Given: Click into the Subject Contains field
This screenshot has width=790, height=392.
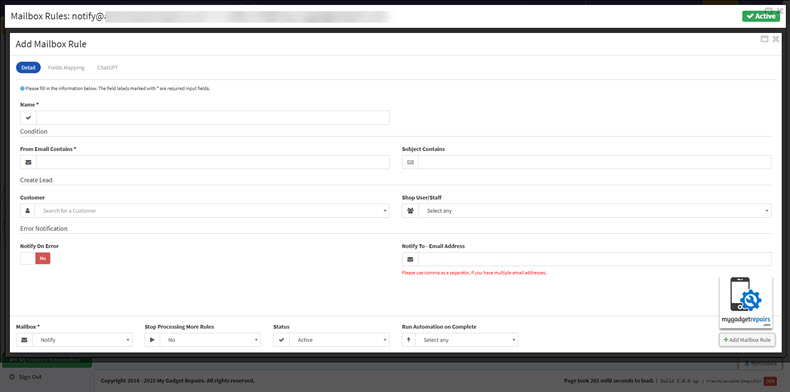Looking at the screenshot, I should point(595,162).
